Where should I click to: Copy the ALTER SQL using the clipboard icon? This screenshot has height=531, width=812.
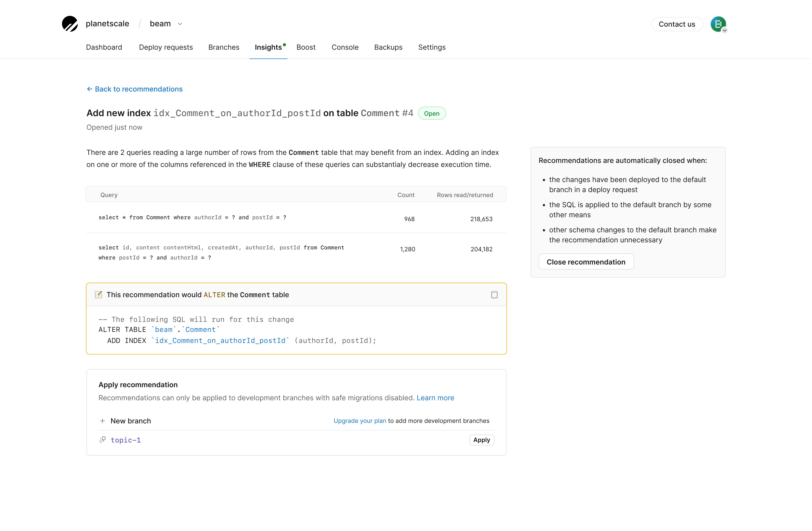tap(494, 294)
